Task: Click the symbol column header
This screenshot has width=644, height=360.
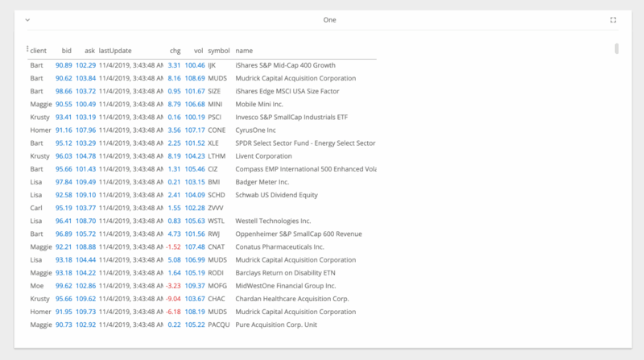Action: coord(218,51)
